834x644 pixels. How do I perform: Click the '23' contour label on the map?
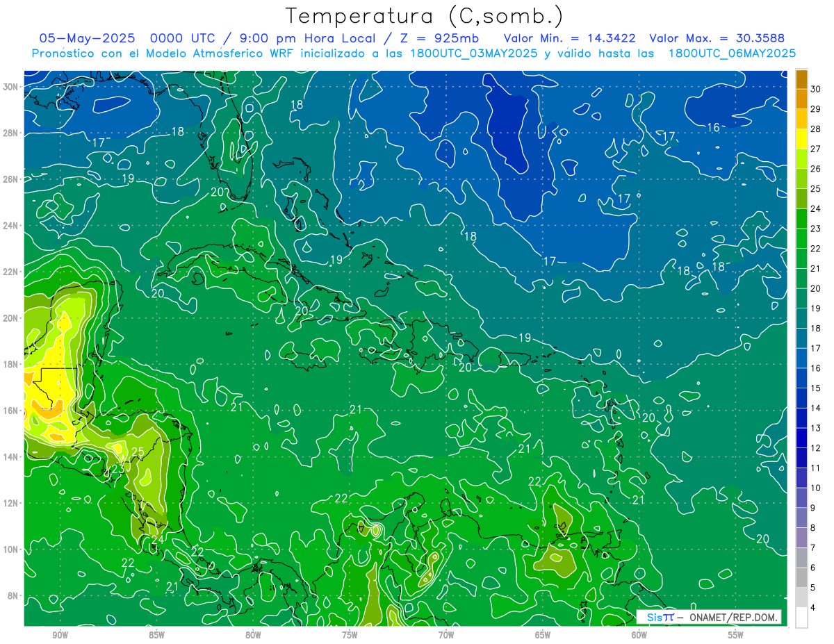(118, 469)
